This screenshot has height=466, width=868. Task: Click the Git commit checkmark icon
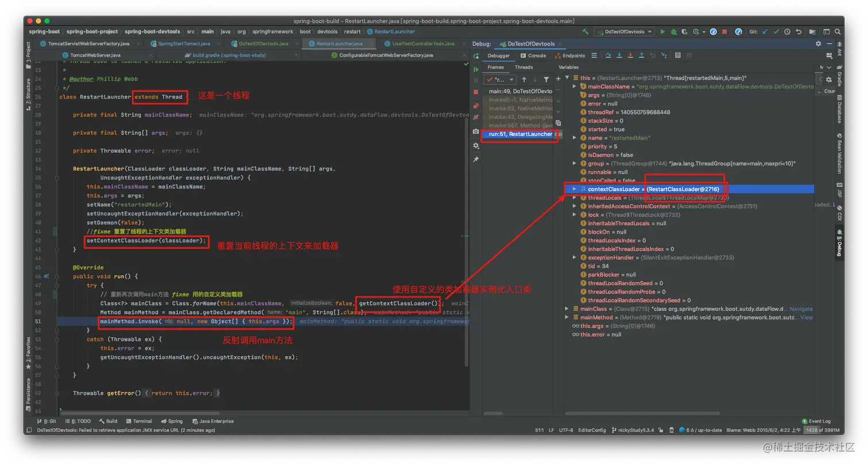pyautogui.click(x=776, y=32)
